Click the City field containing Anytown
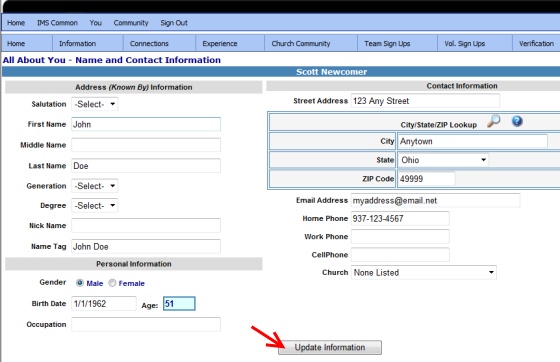560x362 pixels. [472, 141]
